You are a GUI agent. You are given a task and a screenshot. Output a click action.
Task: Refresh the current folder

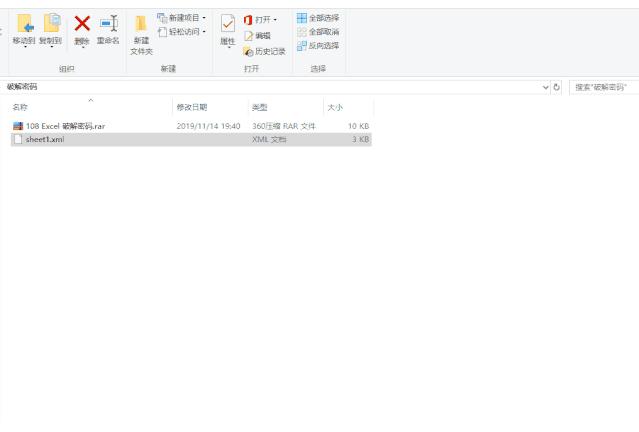[x=556, y=87]
